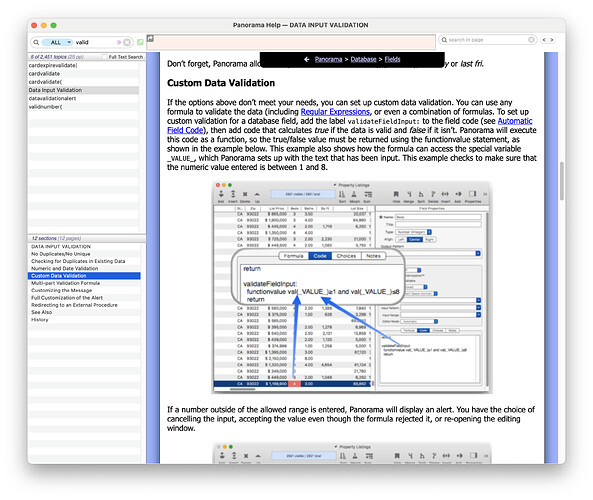
Task: Open the cardvalidate topic without the parenthesis
Action: [83, 74]
